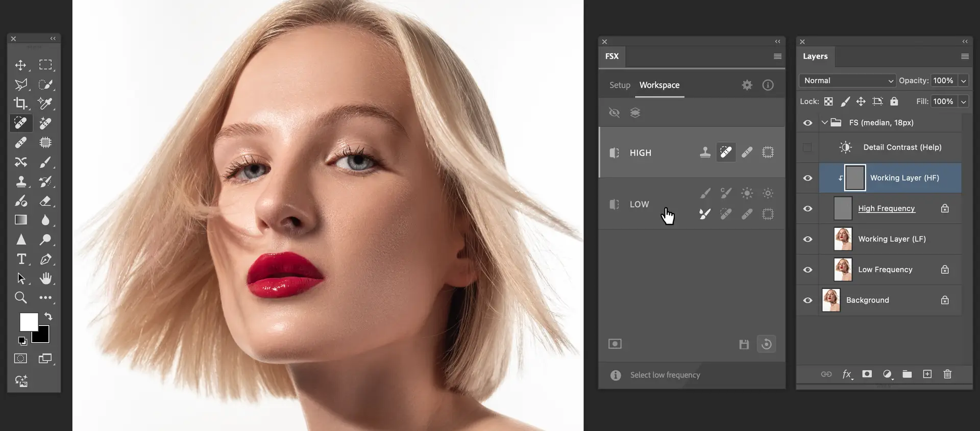Viewport: 980px width, 431px height.
Task: Open the FSX panel hamburger menu
Action: pos(777,57)
